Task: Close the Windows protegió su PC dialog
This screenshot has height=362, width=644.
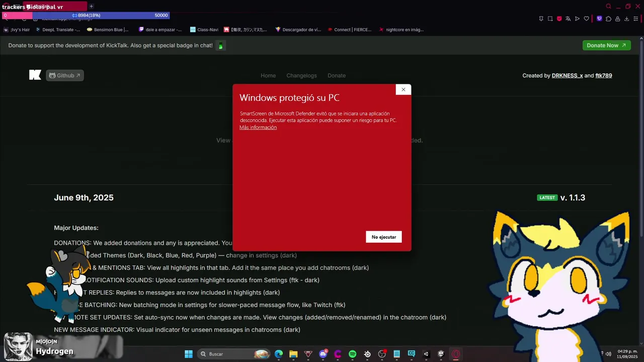Action: (403, 89)
